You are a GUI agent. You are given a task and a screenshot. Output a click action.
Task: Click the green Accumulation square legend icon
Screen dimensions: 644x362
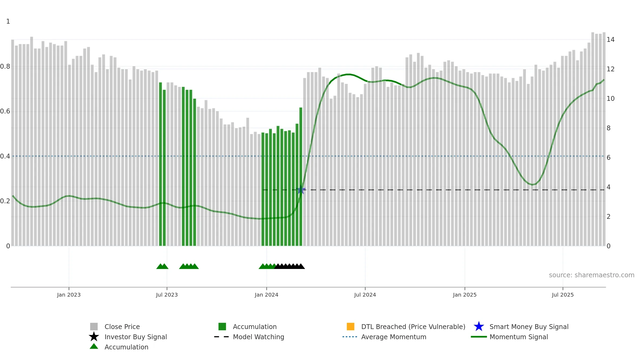click(222, 327)
